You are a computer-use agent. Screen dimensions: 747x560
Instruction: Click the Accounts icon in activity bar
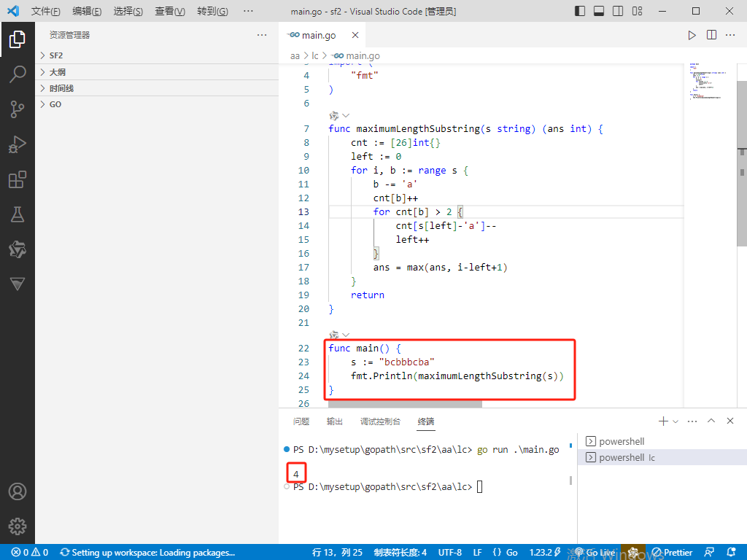tap(18, 491)
